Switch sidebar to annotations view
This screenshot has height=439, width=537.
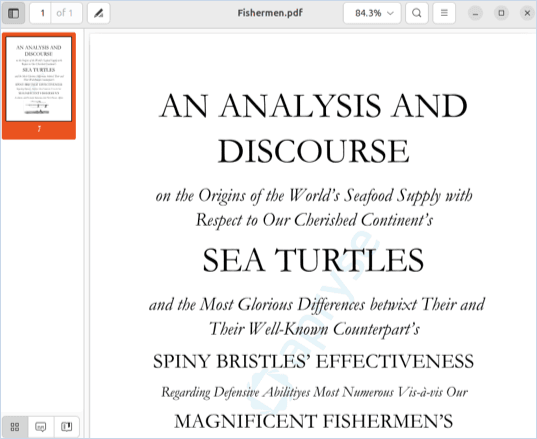pyautogui.click(x=41, y=427)
